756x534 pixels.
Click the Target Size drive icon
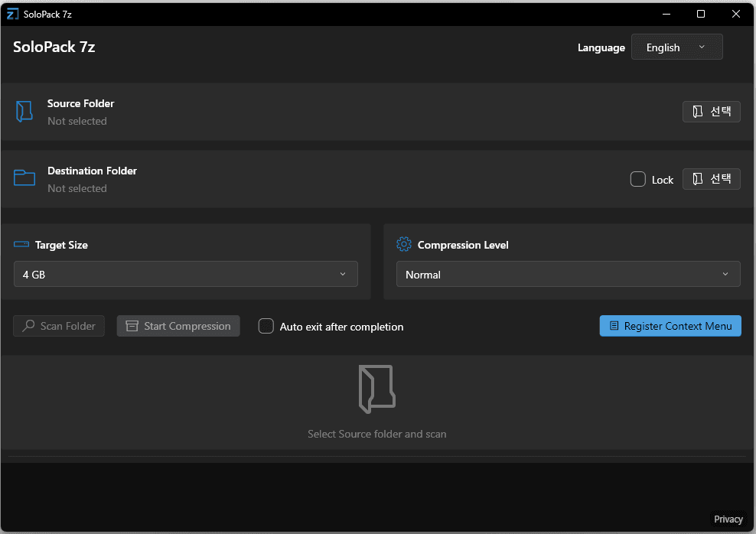coord(20,244)
